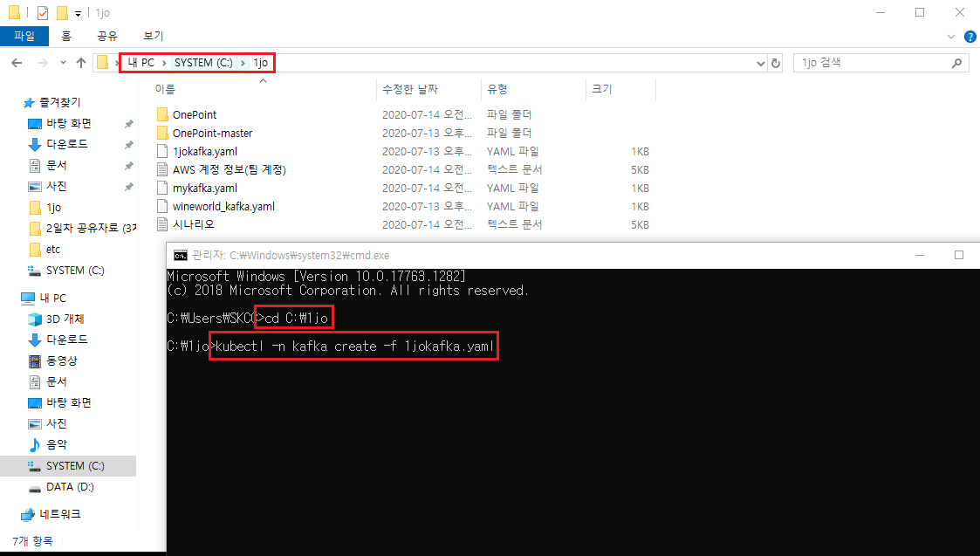
Task: Click the pin icon beside 다운로드
Action: [x=129, y=145]
